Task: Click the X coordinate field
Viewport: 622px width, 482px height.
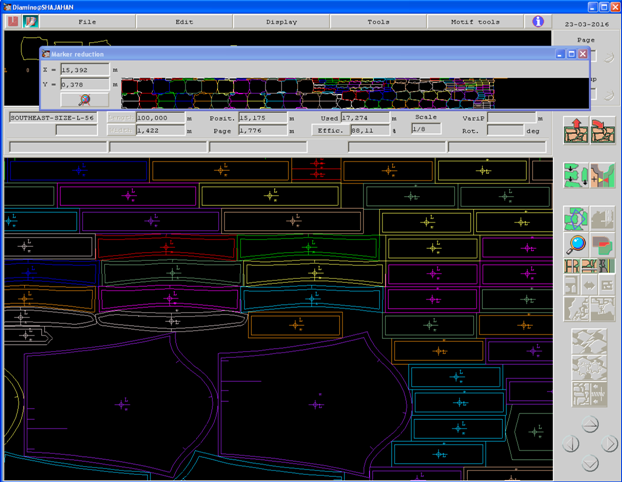Action: coord(84,70)
